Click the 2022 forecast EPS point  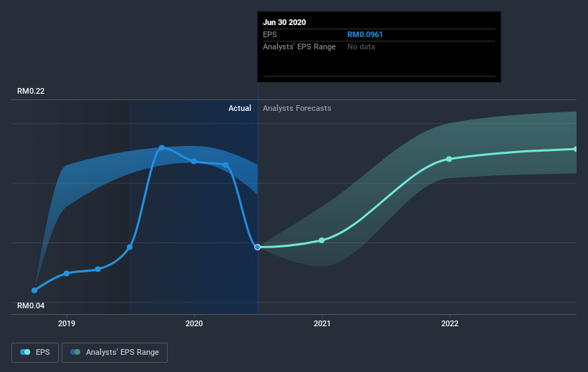click(x=449, y=159)
